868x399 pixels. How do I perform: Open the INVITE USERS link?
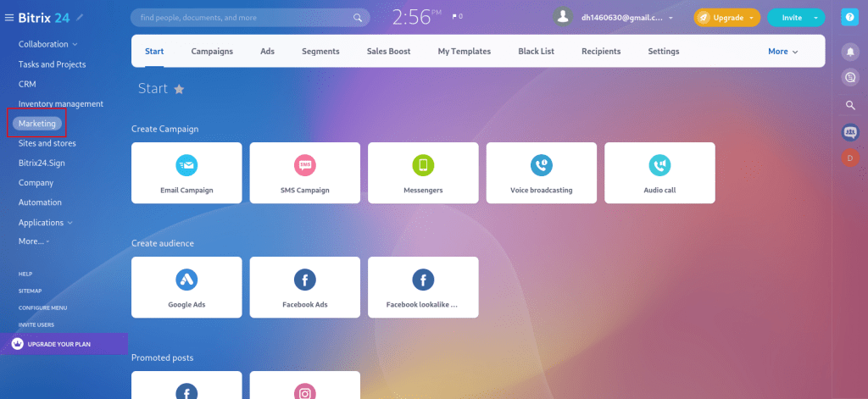click(36, 324)
